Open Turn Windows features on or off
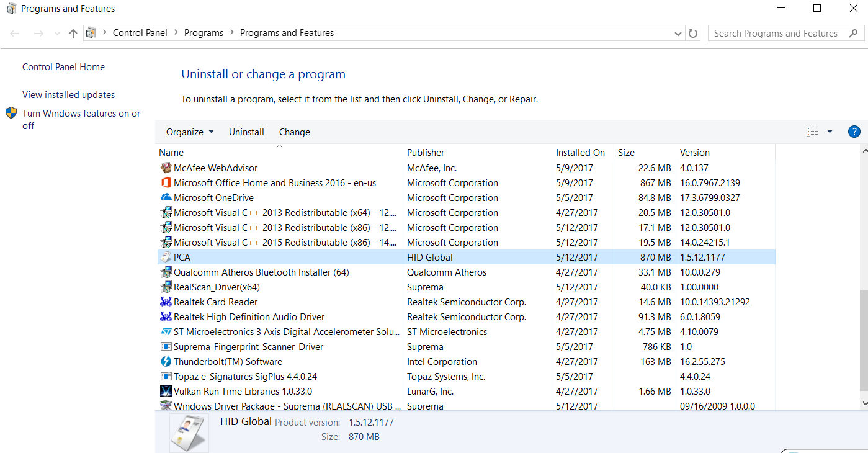The image size is (868, 453). tap(81, 120)
